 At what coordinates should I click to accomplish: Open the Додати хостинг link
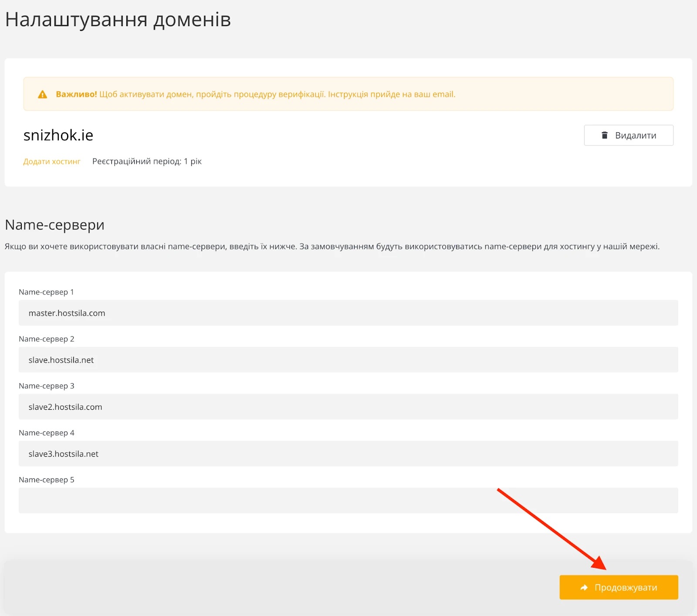[x=51, y=161]
